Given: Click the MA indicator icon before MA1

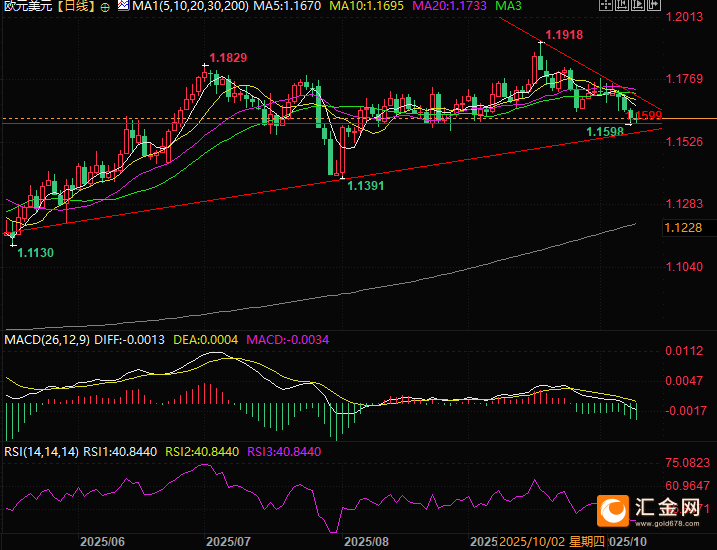Looking at the screenshot, I should tap(122, 7).
